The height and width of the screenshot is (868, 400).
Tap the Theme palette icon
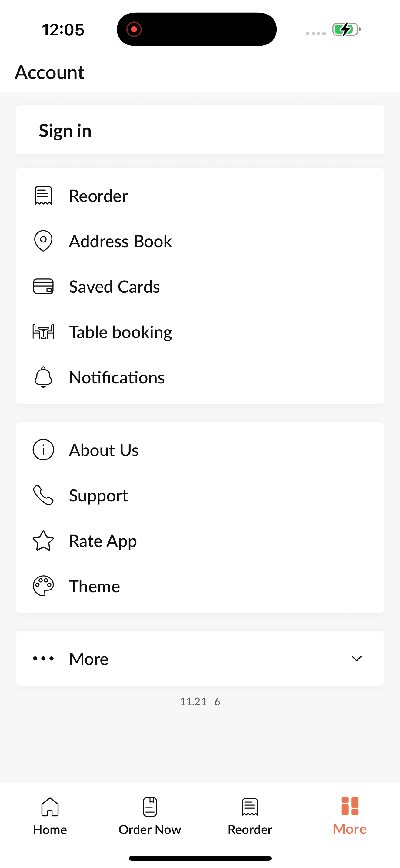43,586
